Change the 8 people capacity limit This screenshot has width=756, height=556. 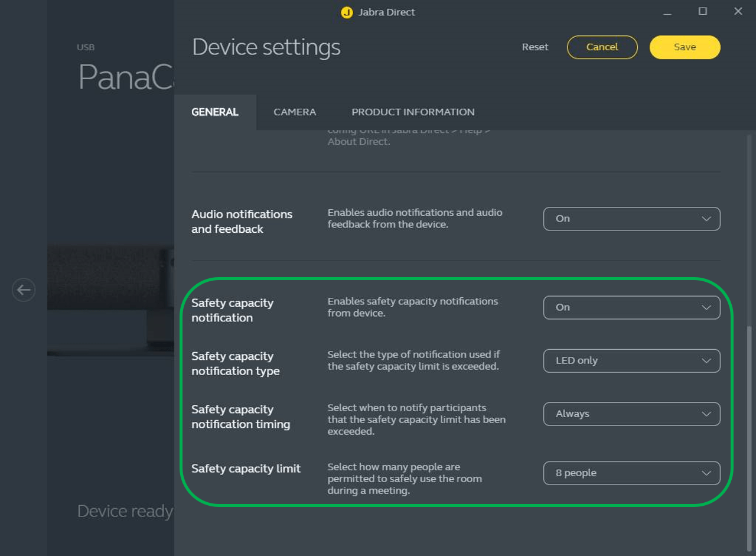click(x=631, y=473)
